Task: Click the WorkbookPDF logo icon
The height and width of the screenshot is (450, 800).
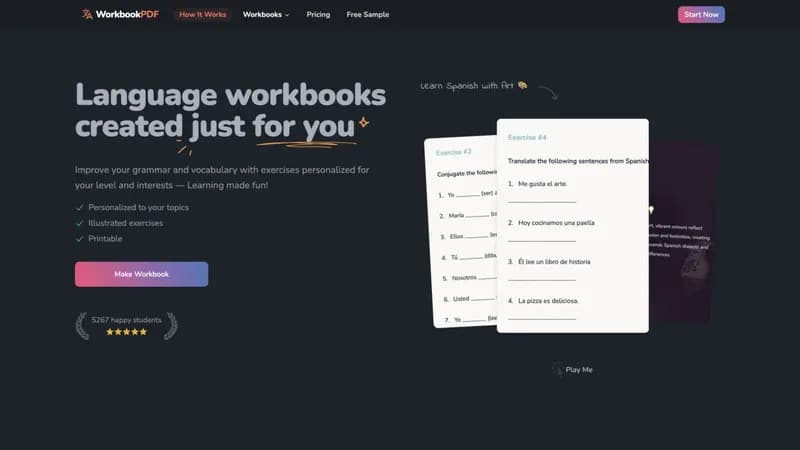Action: coord(87,14)
